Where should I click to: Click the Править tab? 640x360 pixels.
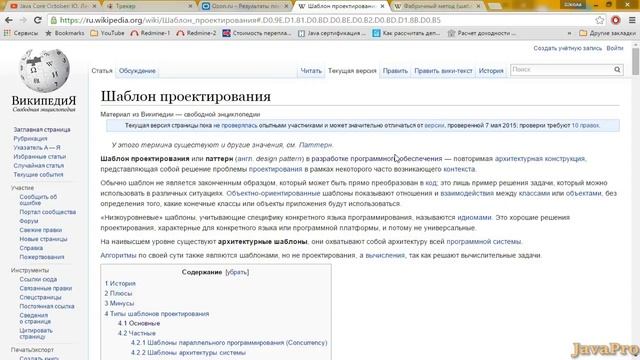tap(395, 71)
